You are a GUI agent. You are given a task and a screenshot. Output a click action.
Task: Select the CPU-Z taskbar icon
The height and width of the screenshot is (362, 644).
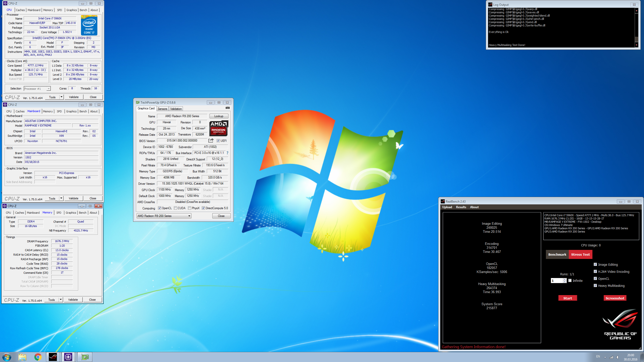point(68,357)
